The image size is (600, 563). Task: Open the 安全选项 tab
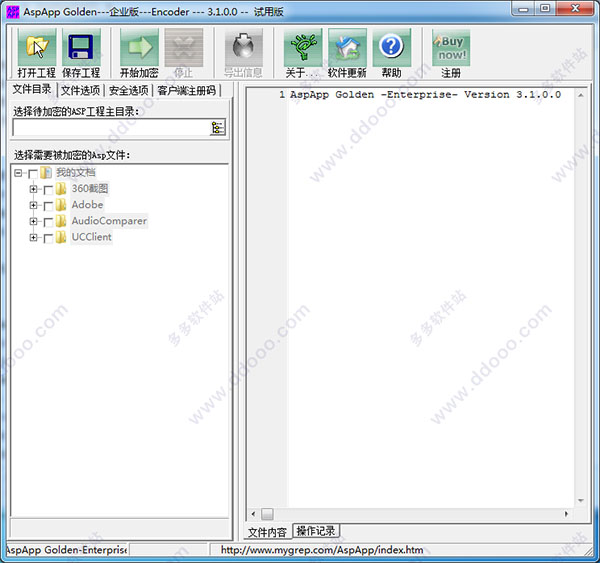coord(129,90)
